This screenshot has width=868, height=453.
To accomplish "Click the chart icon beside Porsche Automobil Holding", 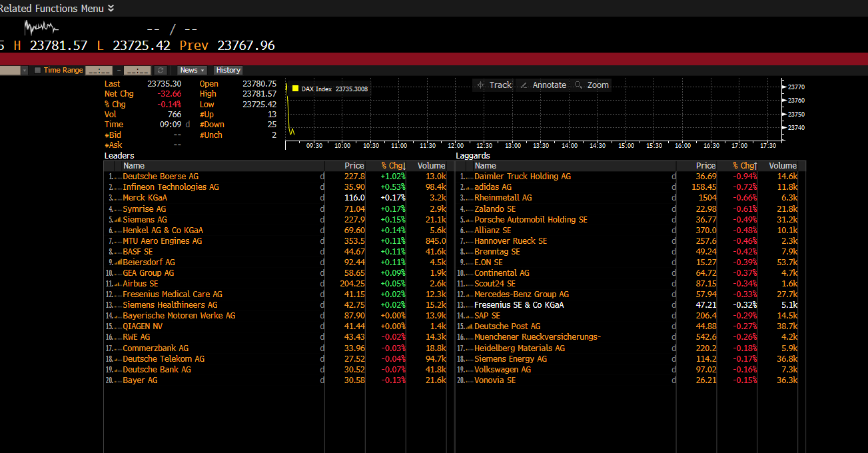I will [x=470, y=220].
